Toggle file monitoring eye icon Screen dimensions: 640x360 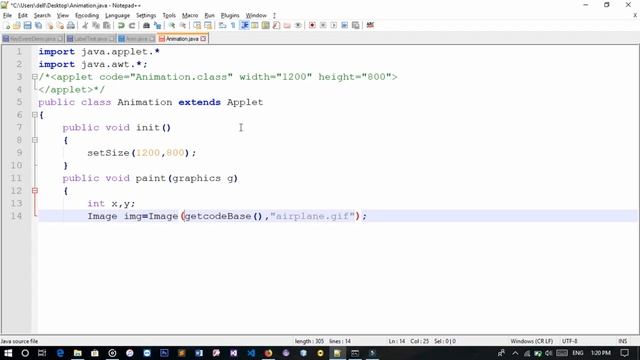click(x=298, y=25)
